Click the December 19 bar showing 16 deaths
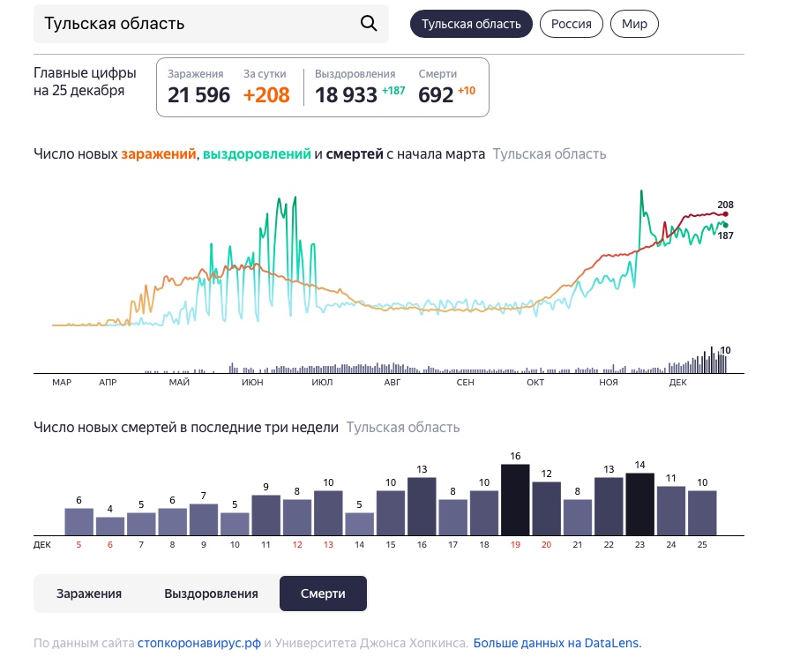Screen dimensions: 800x672 point(515,499)
